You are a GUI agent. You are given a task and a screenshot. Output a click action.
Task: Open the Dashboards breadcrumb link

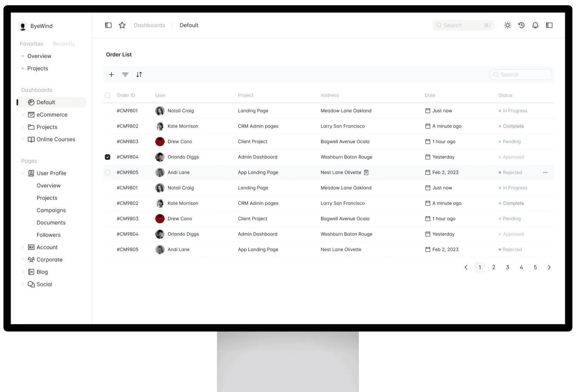coord(150,25)
